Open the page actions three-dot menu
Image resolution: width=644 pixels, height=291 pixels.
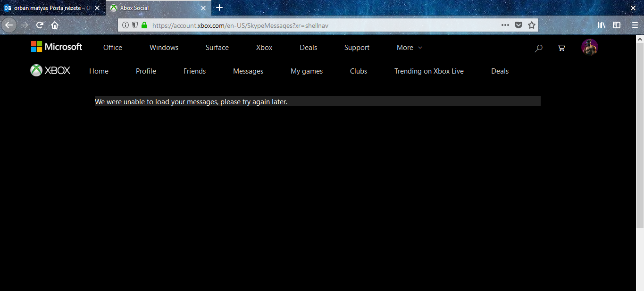(x=505, y=25)
